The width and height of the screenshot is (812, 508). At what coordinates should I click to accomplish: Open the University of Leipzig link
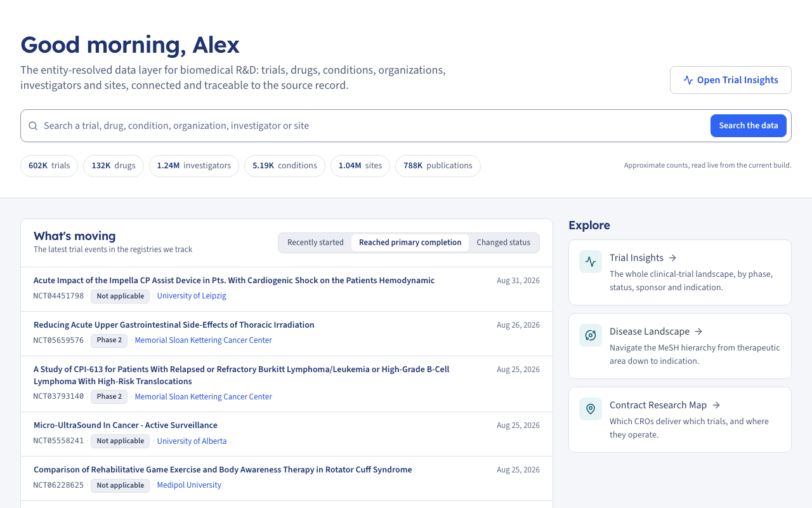point(192,296)
